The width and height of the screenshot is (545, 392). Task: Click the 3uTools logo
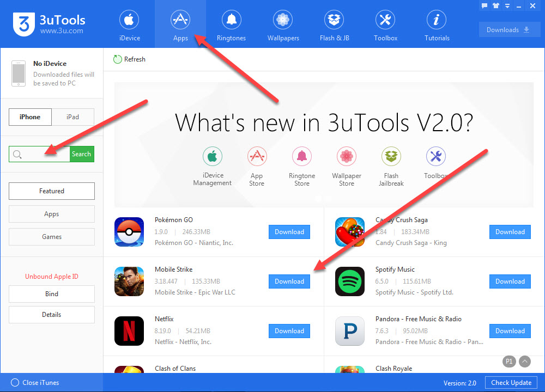(23, 24)
